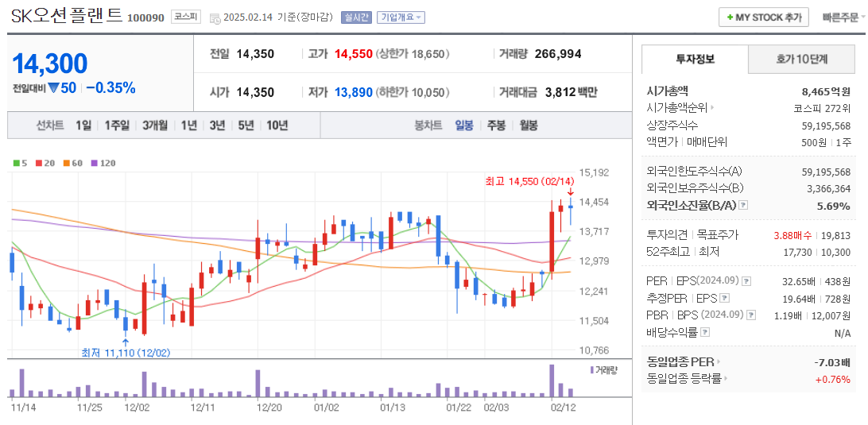This screenshot has height=425, width=868.
Task: Click the purple 거래량 volume legend marker
Action: tap(592, 369)
